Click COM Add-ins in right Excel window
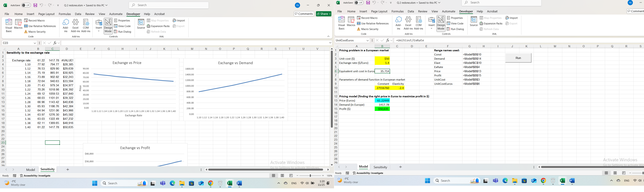 pyautogui.click(x=419, y=23)
